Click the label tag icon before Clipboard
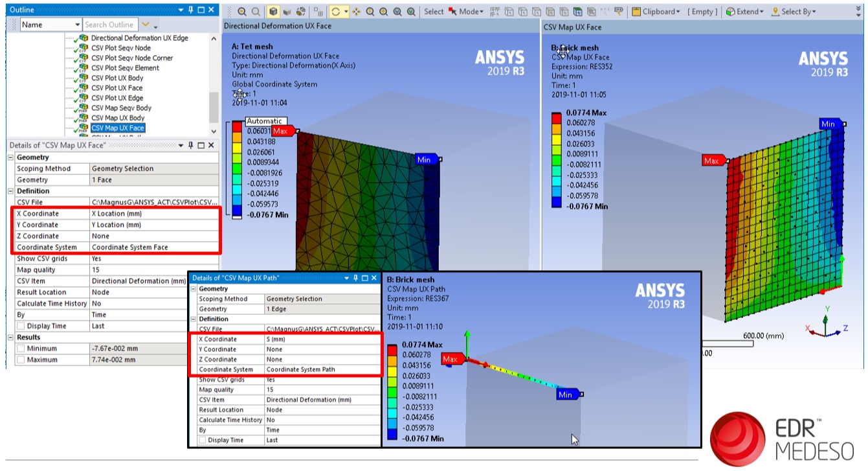 pos(619,12)
